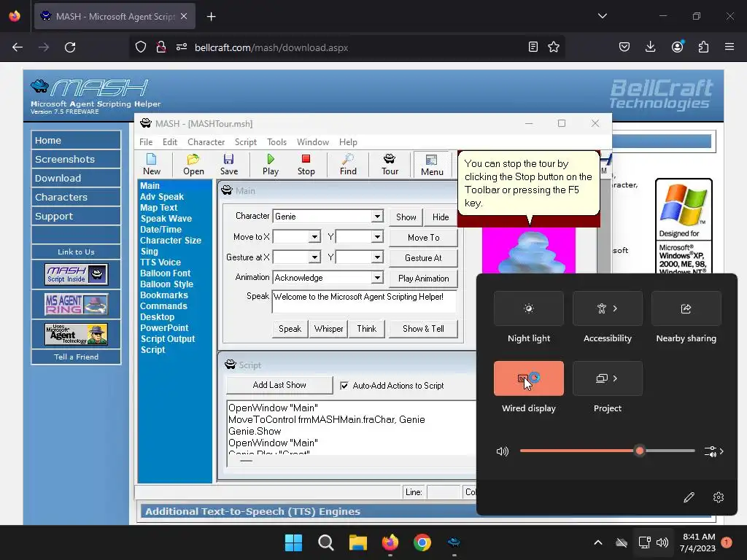Image resolution: width=747 pixels, height=560 pixels.
Task: Switch to Firefox in the taskbar
Action: click(390, 542)
